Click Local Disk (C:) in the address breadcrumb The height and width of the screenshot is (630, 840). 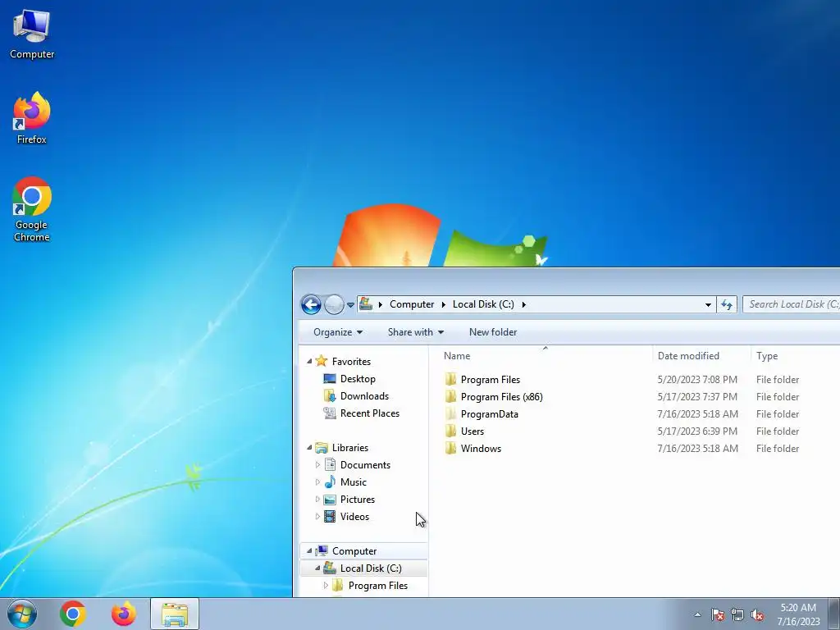pyautogui.click(x=483, y=304)
